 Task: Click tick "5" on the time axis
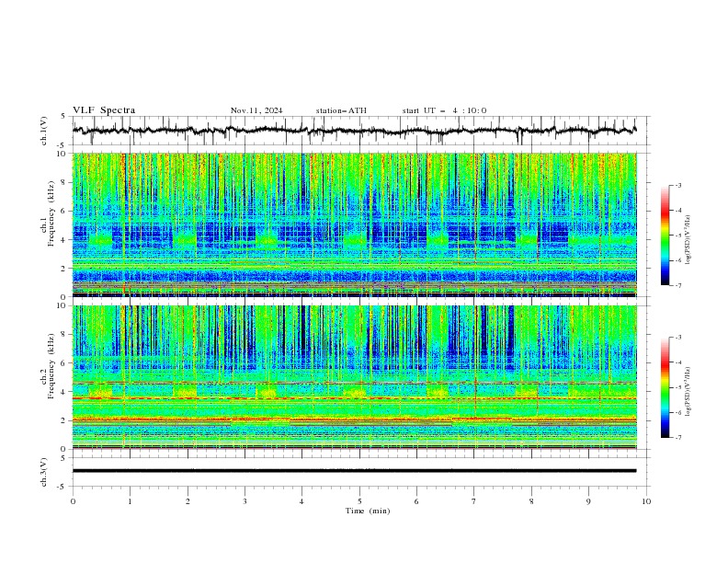pos(359,501)
